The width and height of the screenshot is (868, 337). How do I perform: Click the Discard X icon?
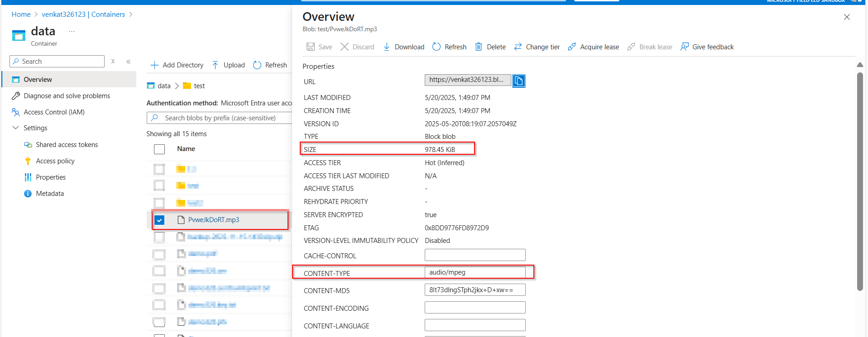tap(345, 47)
